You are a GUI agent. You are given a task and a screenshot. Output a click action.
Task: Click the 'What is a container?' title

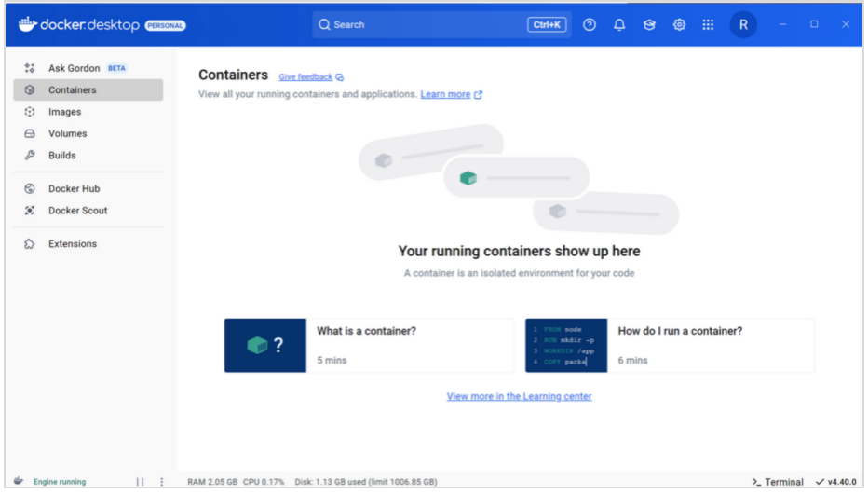tap(366, 331)
